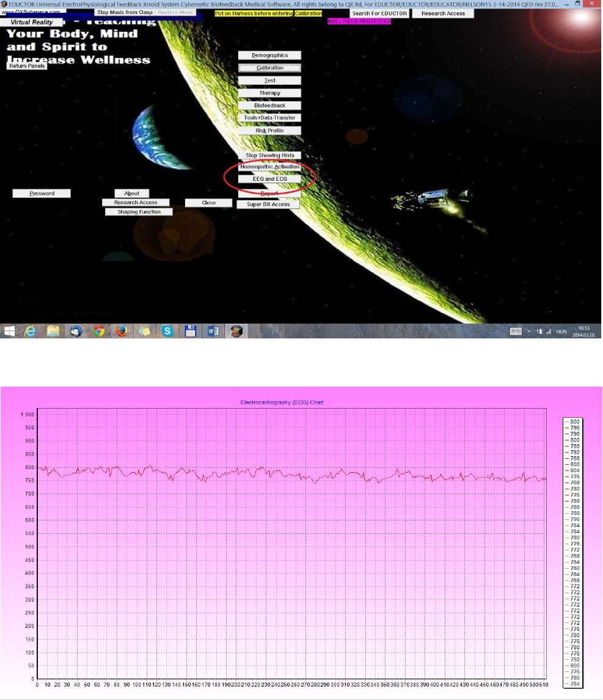Launch Internet Explorer from the taskbar
The width and height of the screenshot is (603, 700).
(x=30, y=331)
